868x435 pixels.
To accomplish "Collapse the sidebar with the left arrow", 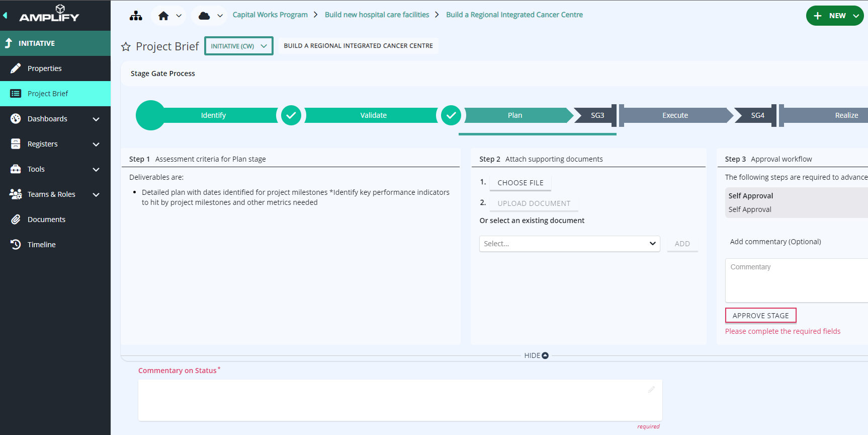I will [x=5, y=15].
